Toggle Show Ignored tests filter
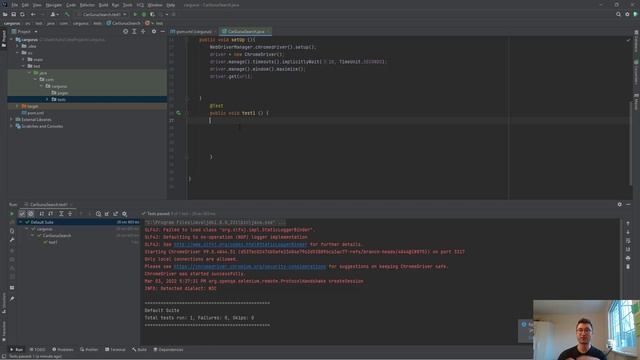The width and height of the screenshot is (640, 360). click(x=31, y=213)
